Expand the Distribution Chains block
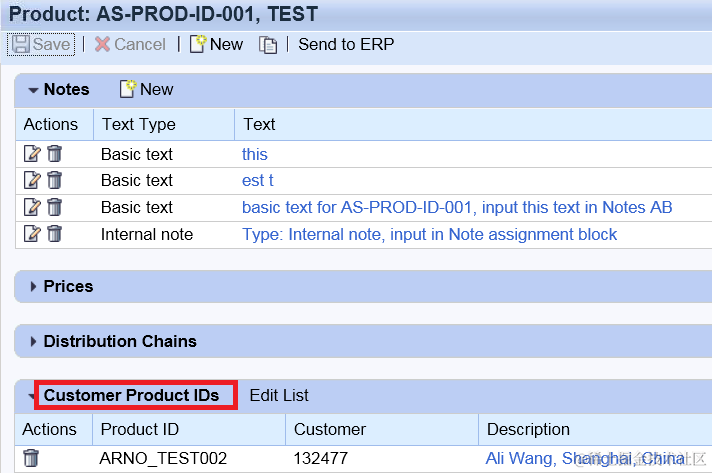This screenshot has width=712, height=473. [33, 341]
